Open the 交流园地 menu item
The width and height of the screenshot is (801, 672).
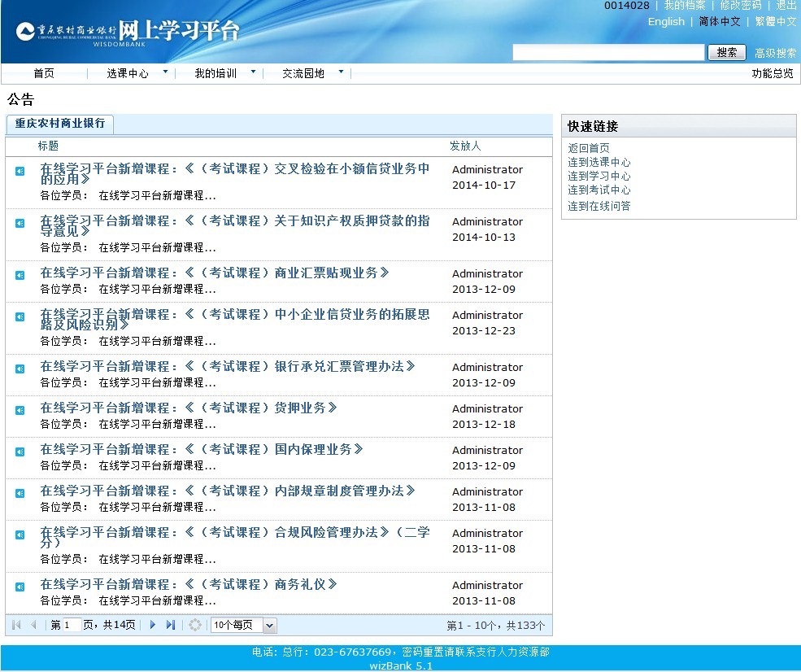coord(303,73)
